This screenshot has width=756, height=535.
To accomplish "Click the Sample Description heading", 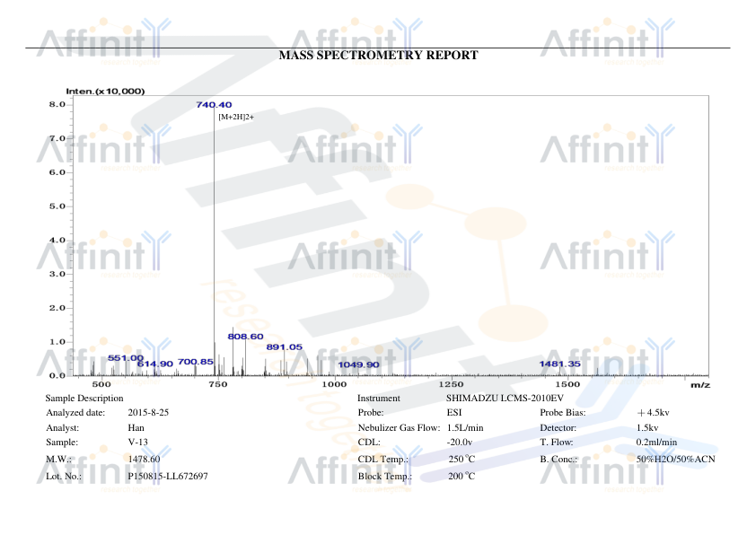I will [x=84, y=399].
